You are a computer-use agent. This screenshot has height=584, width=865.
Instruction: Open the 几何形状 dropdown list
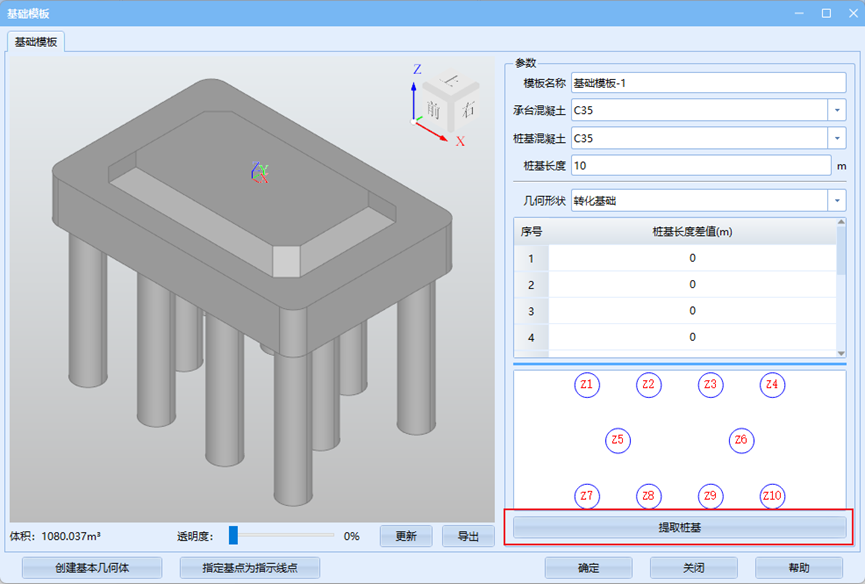coord(836,201)
